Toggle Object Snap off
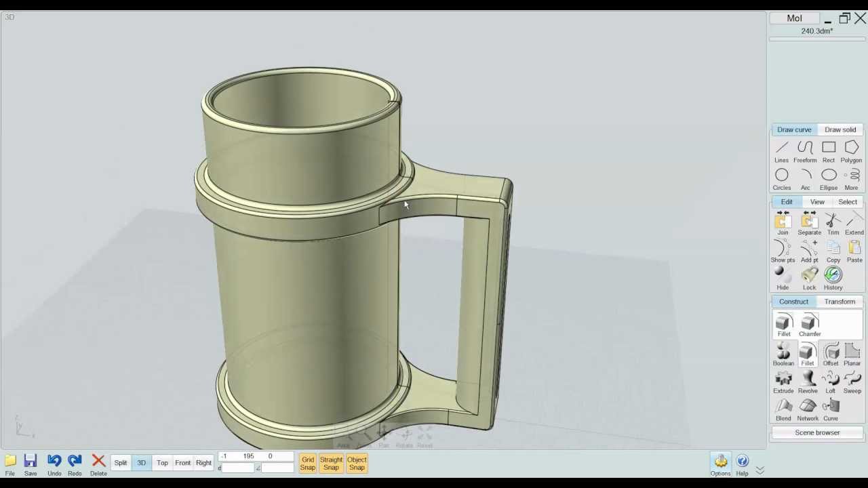Image resolution: width=868 pixels, height=488 pixels. coord(357,463)
